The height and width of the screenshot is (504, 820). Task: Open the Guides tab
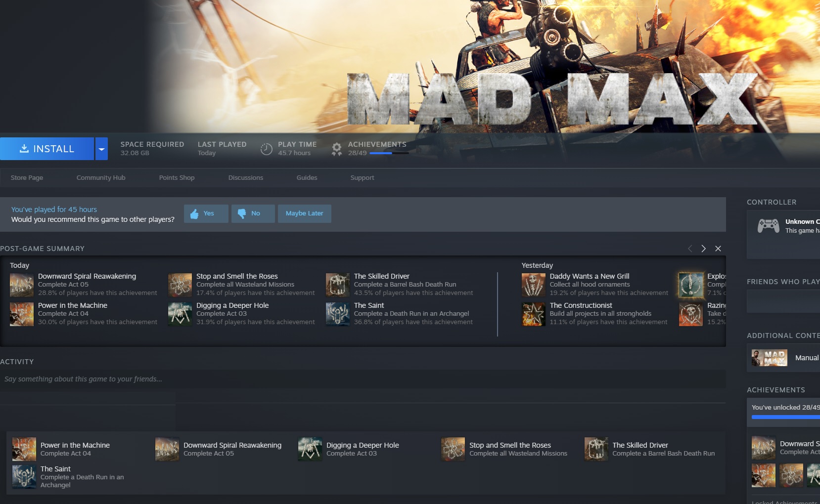[x=307, y=177]
